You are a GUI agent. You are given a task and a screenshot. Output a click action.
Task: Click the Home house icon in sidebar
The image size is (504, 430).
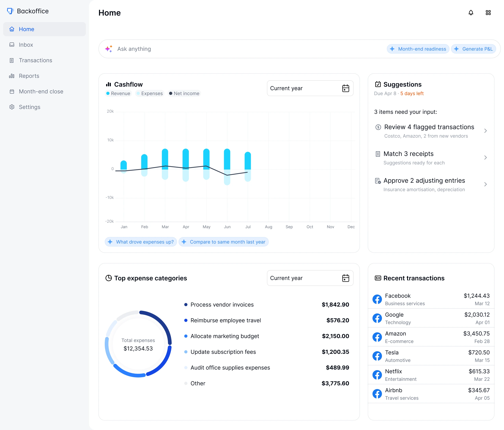pyautogui.click(x=12, y=29)
